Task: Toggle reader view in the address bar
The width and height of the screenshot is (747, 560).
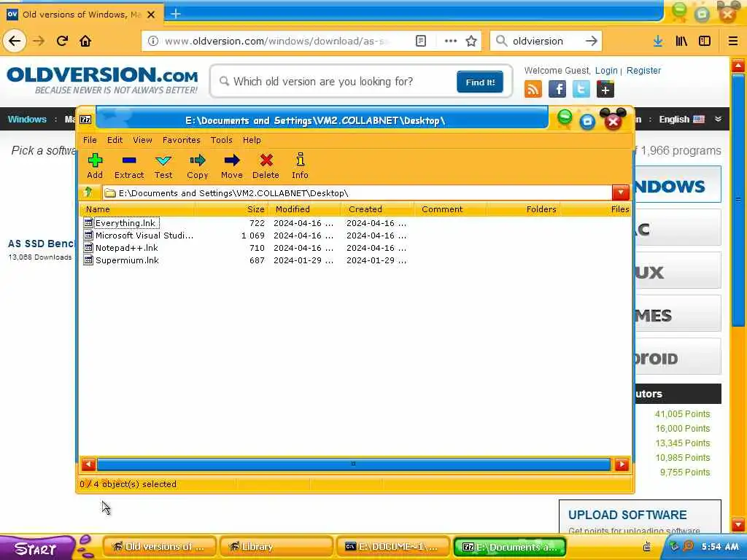Action: 421,41
